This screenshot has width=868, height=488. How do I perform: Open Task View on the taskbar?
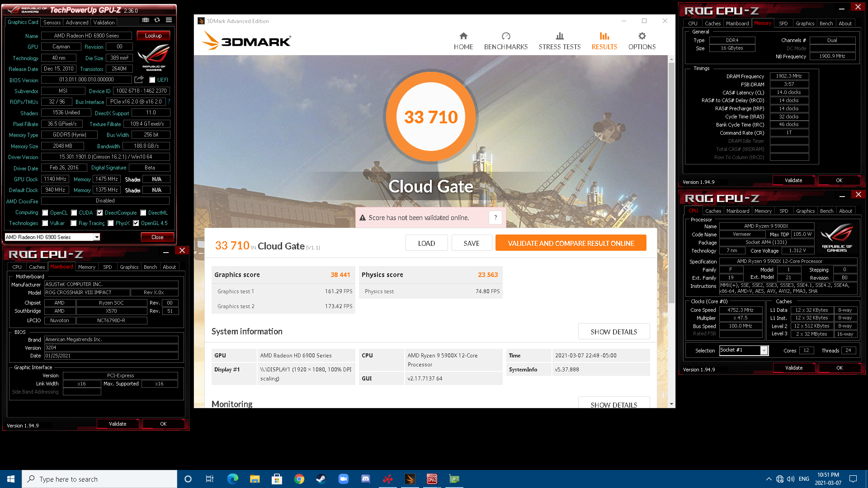[210, 479]
